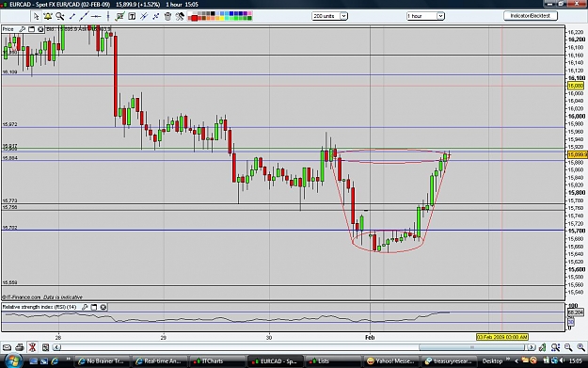Launch Internet Explorer from quick launch
588x368 pixels.
pyautogui.click(x=55, y=361)
